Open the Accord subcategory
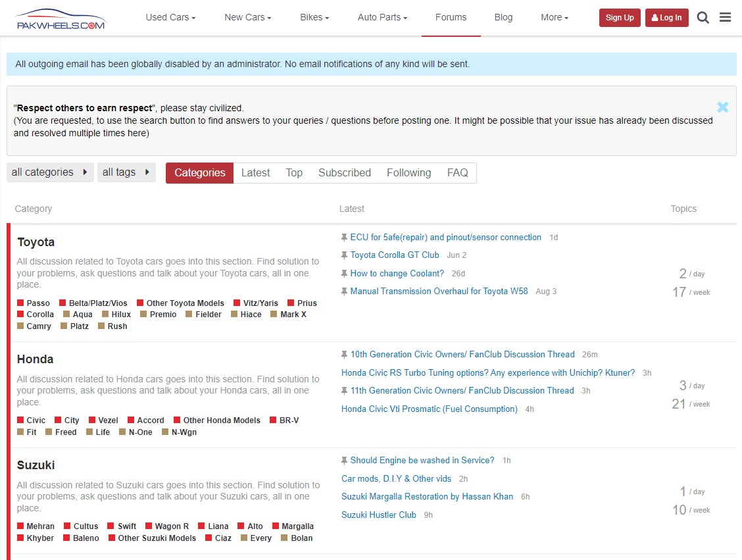 [x=151, y=420]
